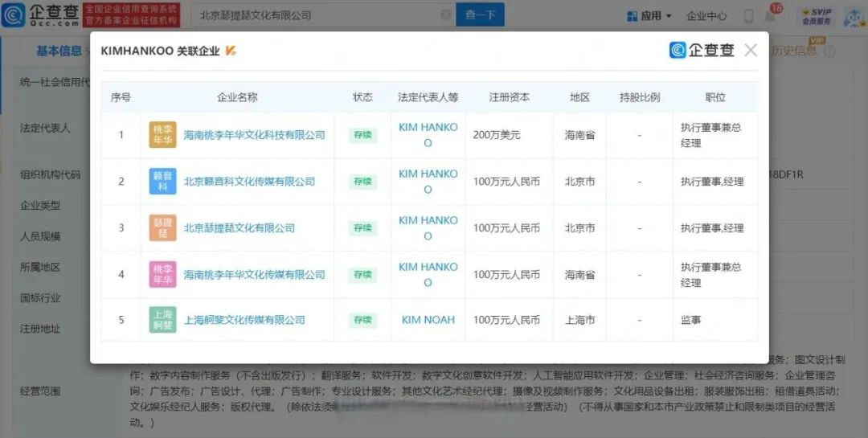The image size is (868, 438).
Task: Click the 上海舸斐 company logo tile
Action: [x=162, y=320]
